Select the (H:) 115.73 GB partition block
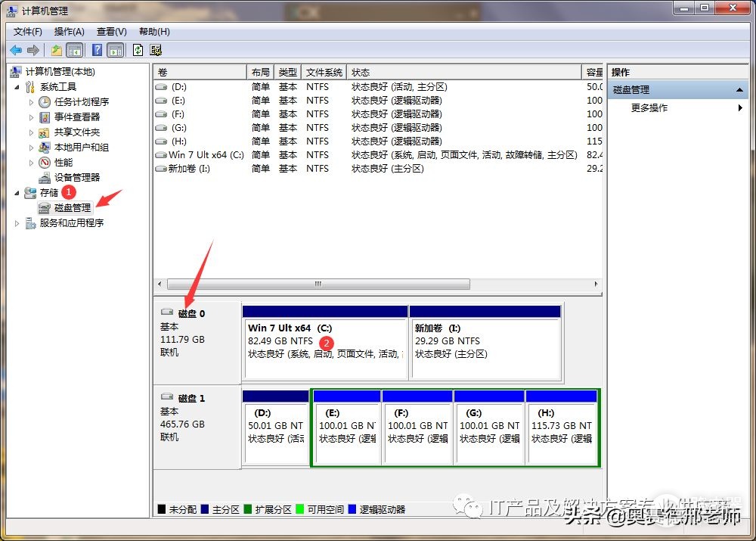The width and height of the screenshot is (756, 541). 562,428
